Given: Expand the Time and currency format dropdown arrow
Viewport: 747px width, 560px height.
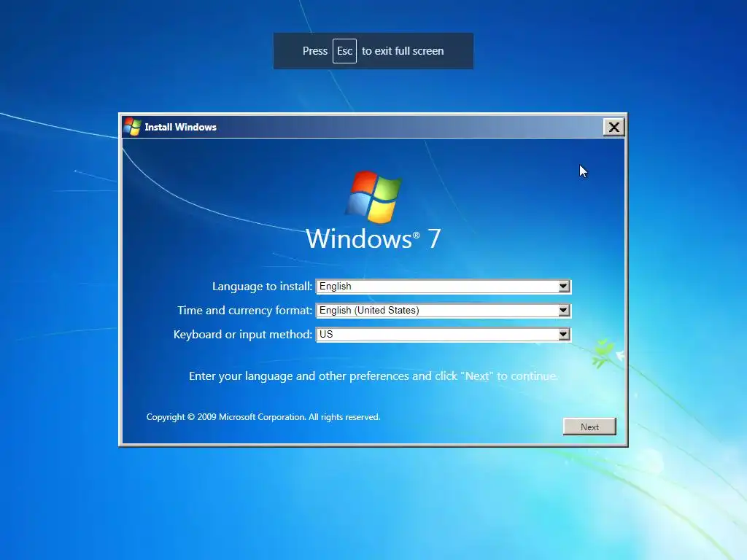Looking at the screenshot, I should (564, 311).
